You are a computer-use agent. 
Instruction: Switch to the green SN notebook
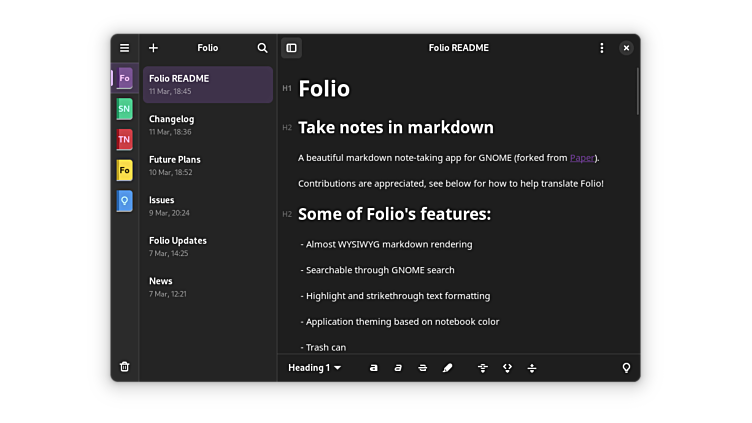(124, 109)
